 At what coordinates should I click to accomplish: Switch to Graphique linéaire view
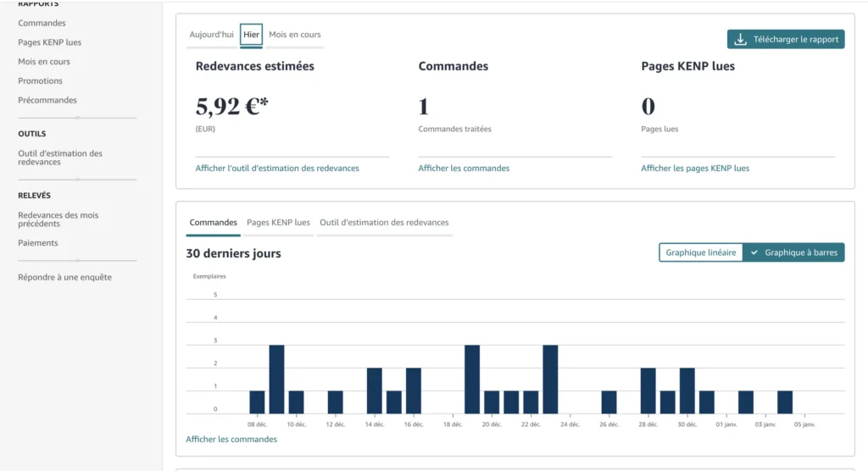pyautogui.click(x=700, y=252)
